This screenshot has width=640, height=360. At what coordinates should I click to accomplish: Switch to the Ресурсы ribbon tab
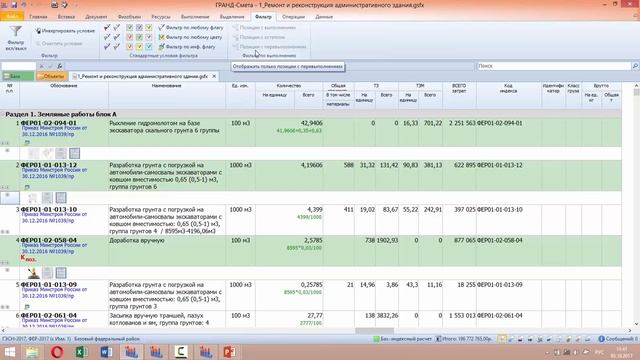161,17
